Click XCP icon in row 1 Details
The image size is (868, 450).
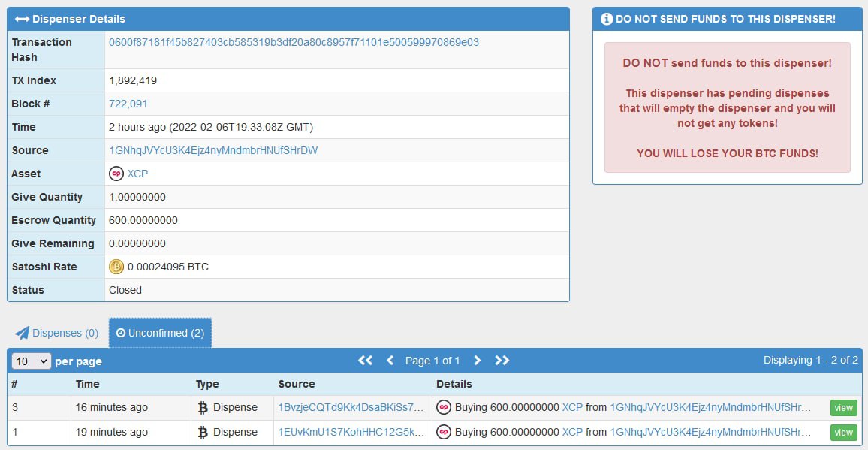click(444, 432)
